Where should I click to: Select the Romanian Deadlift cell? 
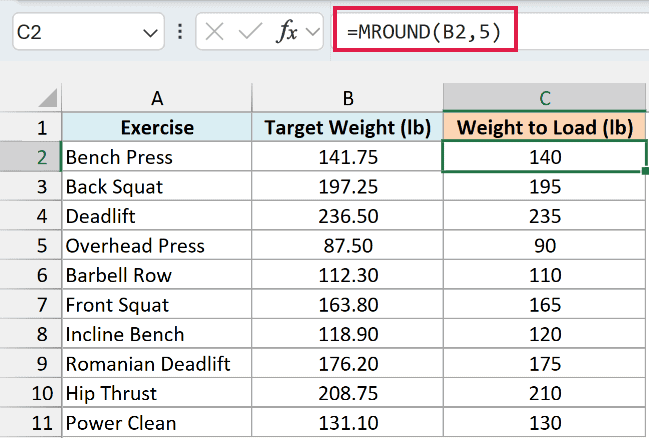point(157,364)
